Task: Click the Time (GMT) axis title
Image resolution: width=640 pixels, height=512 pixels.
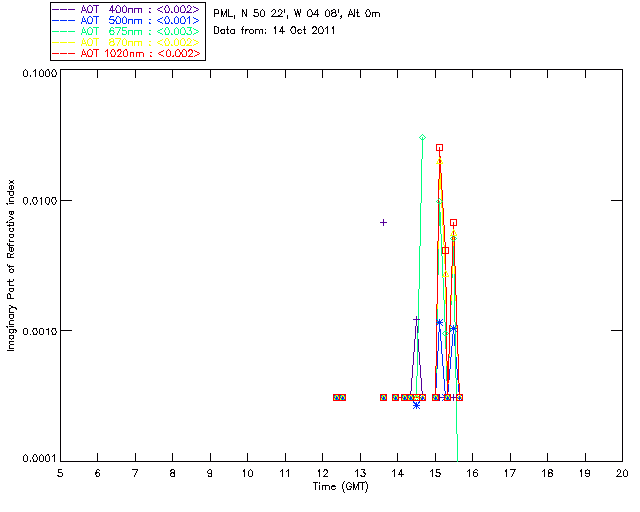Action: [341, 487]
